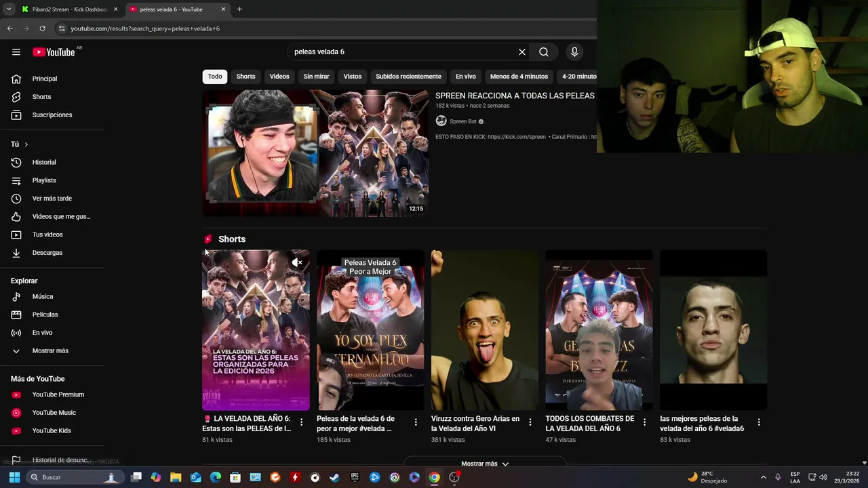Click the magnifier search button

(x=544, y=52)
